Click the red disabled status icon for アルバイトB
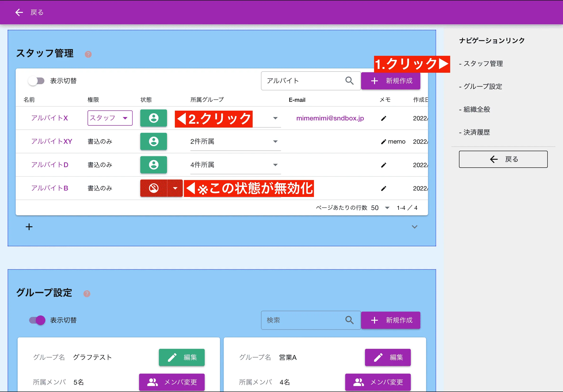563x392 pixels. pos(154,188)
